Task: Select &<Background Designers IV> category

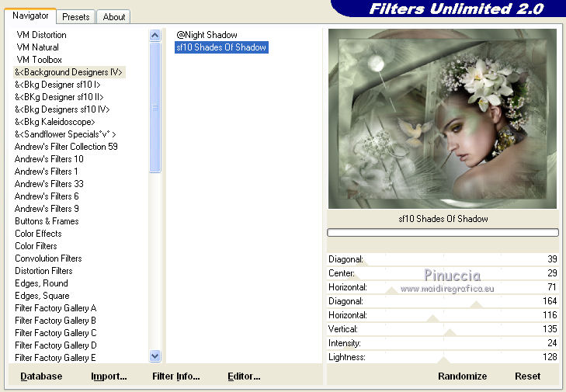Action: [69, 72]
